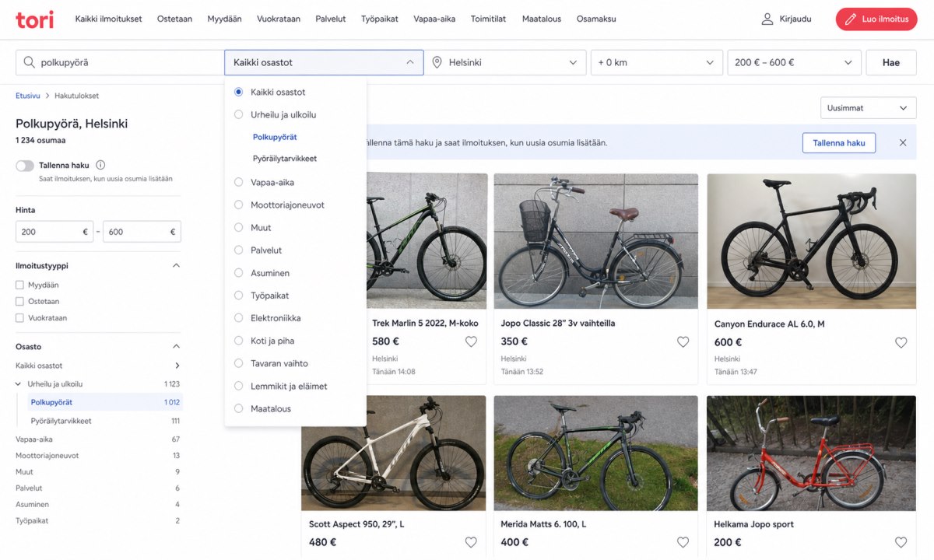Select Vapaa-aika row with 67 results in sidebar
The image size is (934, 560).
[98, 439]
